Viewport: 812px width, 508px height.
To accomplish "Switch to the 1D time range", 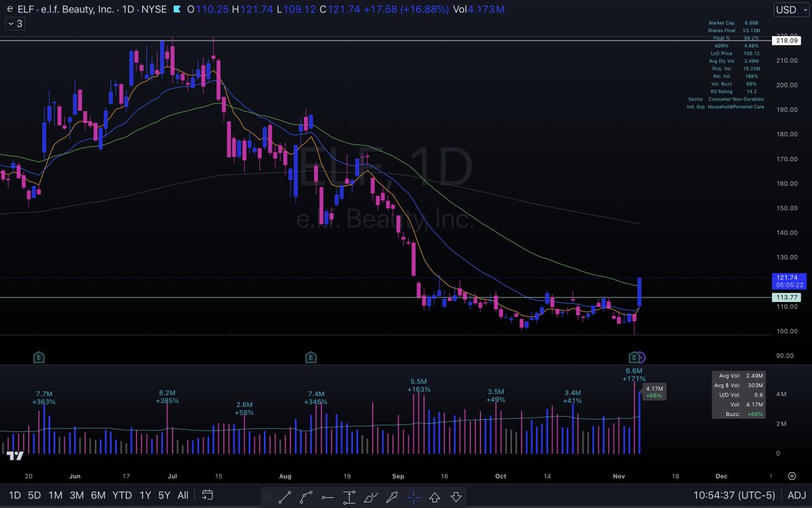I will click(x=14, y=495).
